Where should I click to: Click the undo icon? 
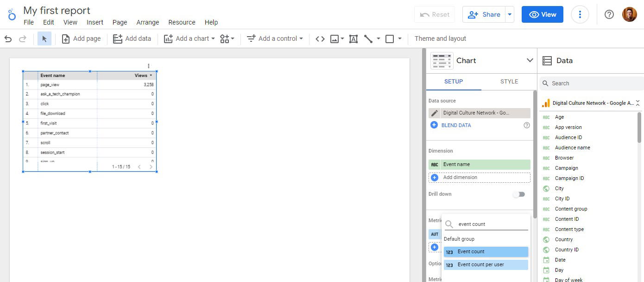pyautogui.click(x=8, y=38)
